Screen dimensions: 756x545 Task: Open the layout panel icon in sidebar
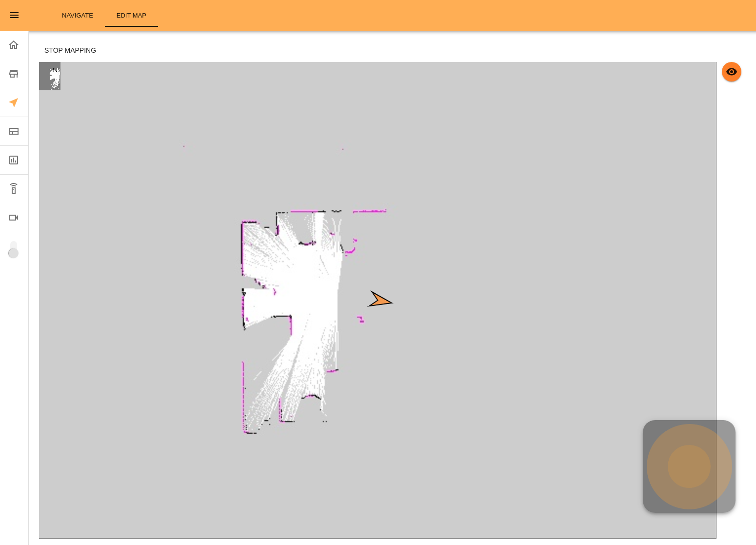coord(14,131)
